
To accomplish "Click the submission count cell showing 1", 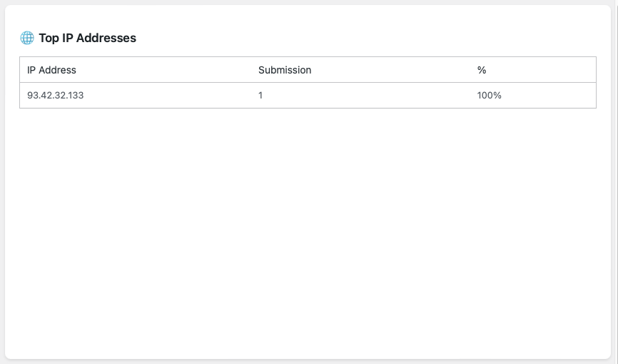I will click(x=261, y=96).
